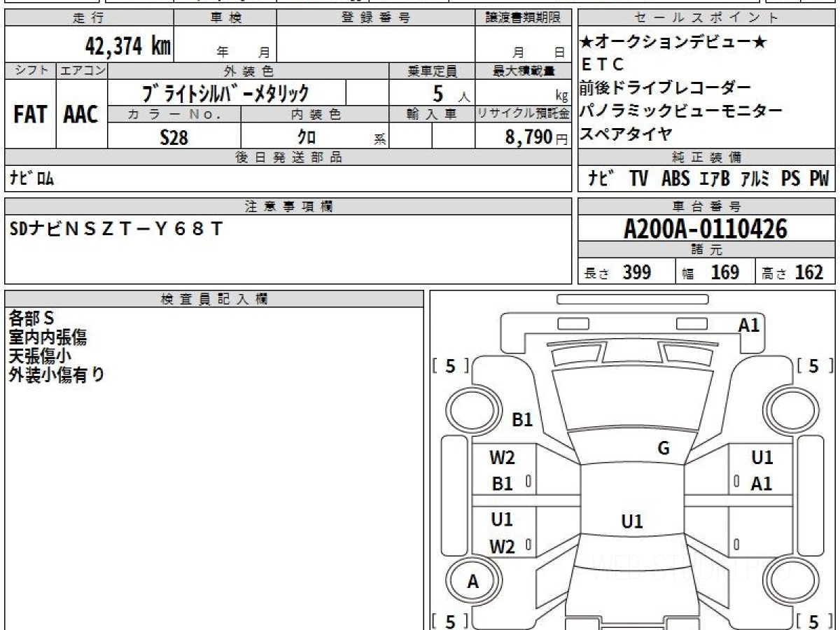Click inspector note 天張傷小
Image resolution: width=840 pixels, height=630 pixels.
click(40, 356)
